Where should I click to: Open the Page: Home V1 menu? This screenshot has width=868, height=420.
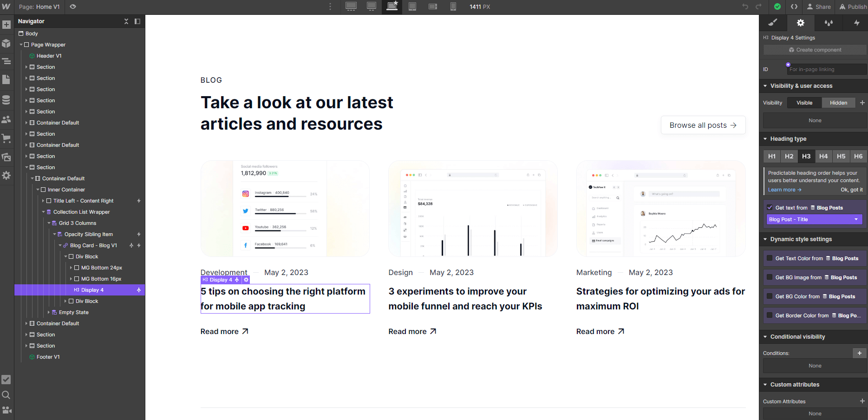click(x=39, y=7)
